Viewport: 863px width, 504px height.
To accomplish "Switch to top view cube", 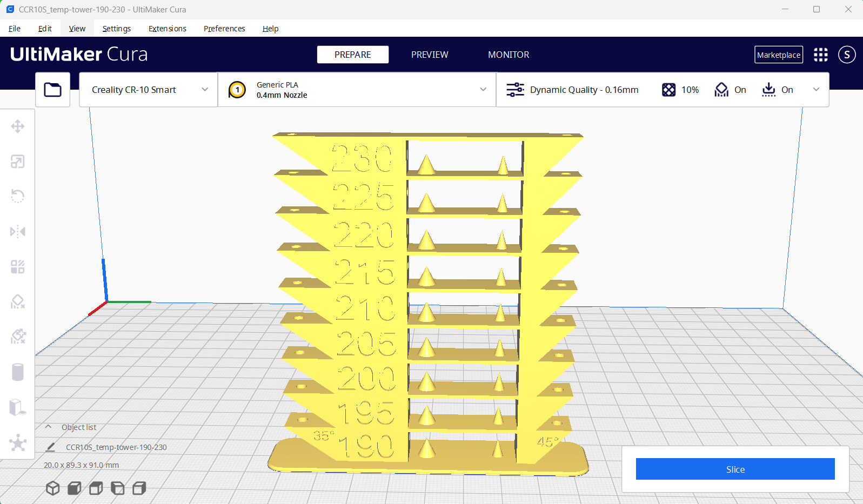I will (96, 488).
